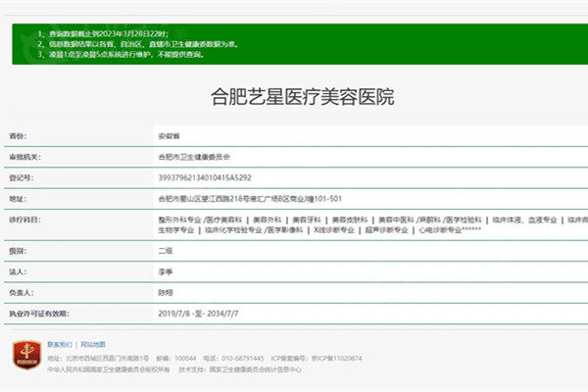Click the license validity dates 2019/7/8 至 2034/7/7
The width and height of the screenshot is (588, 392).
[x=198, y=315]
